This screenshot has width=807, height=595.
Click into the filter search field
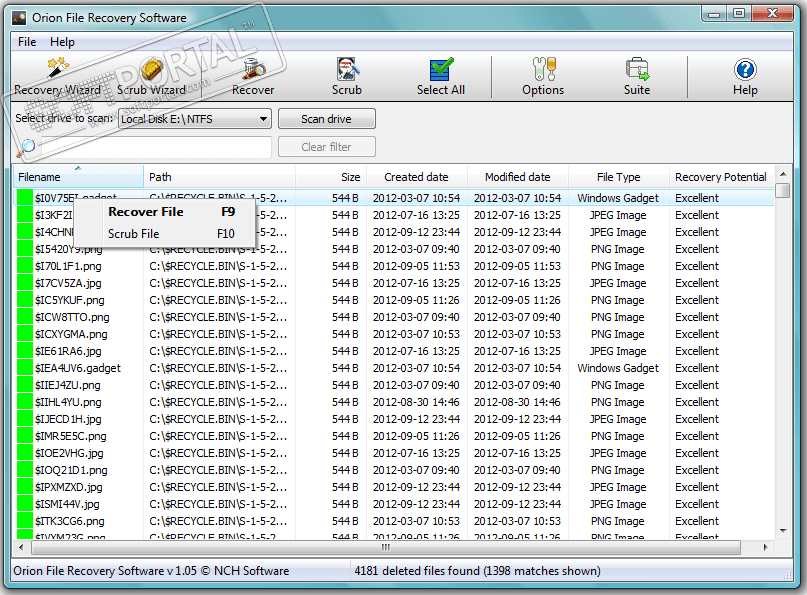click(156, 147)
